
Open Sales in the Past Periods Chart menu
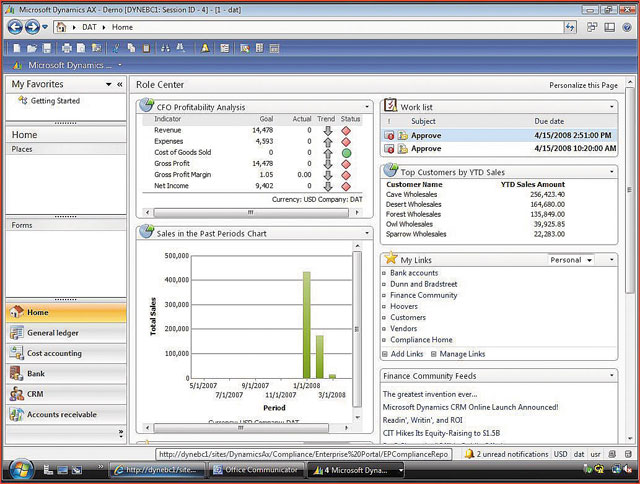pos(367,233)
